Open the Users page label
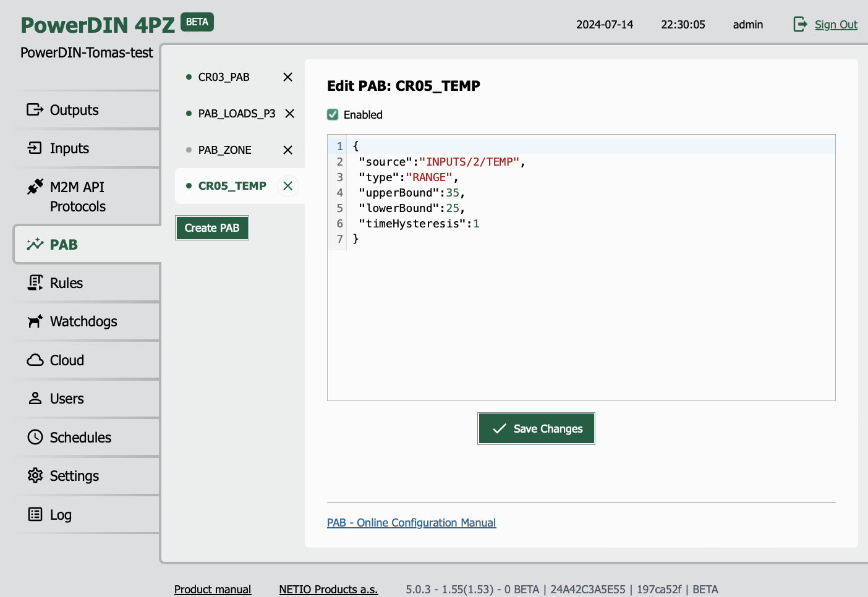The height and width of the screenshot is (597, 868). pos(67,399)
